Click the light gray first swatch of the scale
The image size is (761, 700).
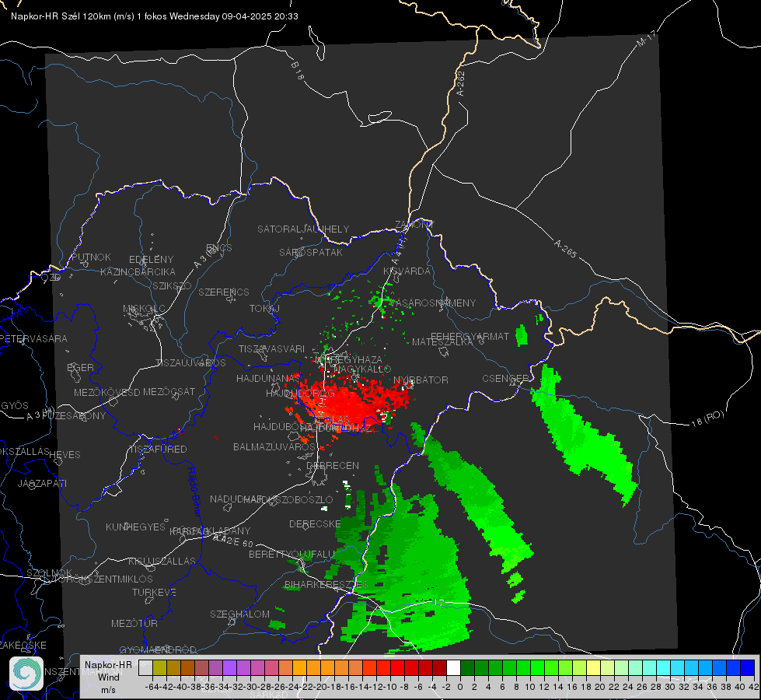click(145, 668)
